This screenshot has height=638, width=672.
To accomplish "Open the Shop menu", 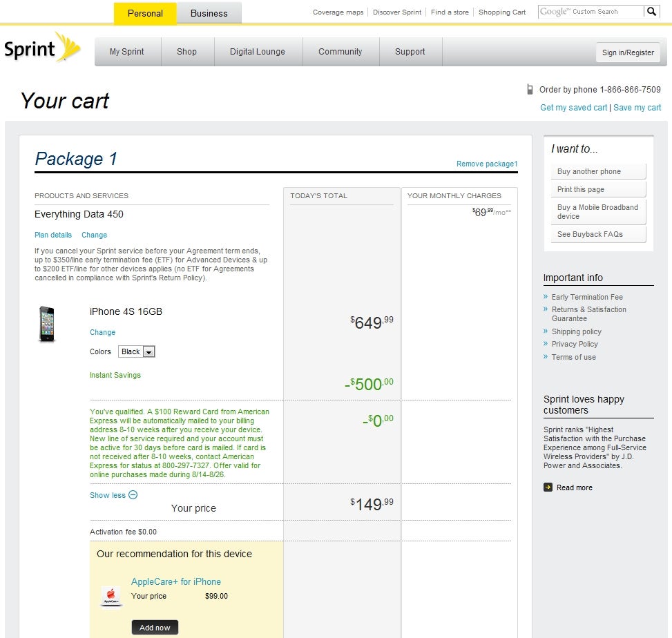I will tap(187, 52).
